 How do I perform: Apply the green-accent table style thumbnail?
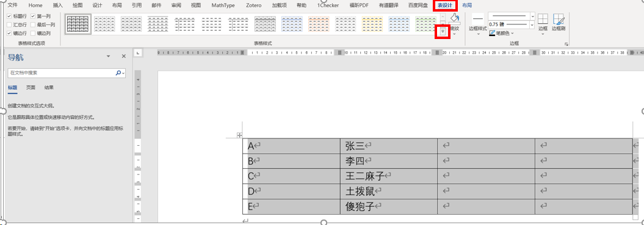(x=425, y=24)
